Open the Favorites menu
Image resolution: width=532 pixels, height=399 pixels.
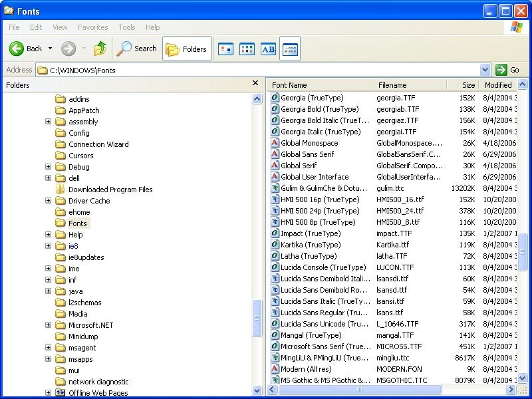click(93, 27)
